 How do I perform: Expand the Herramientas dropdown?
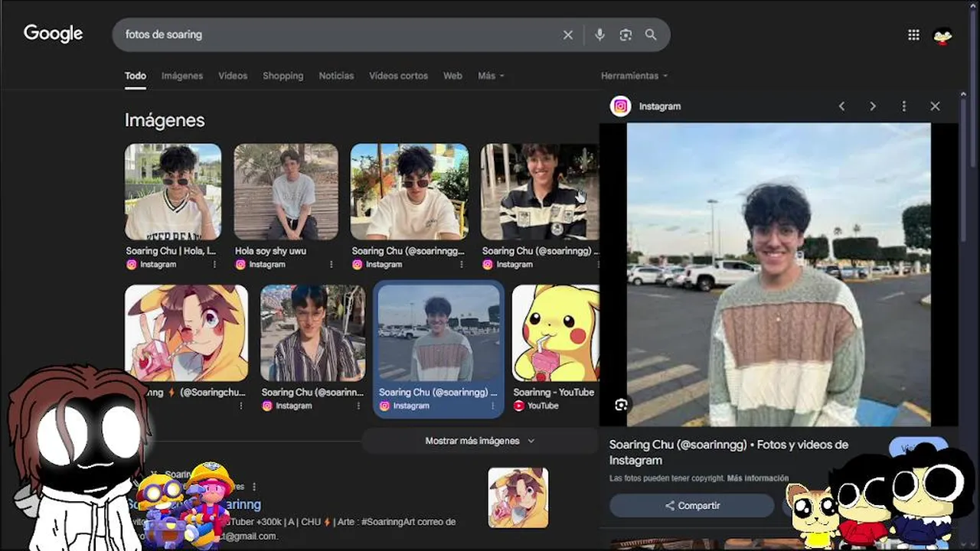coord(634,76)
